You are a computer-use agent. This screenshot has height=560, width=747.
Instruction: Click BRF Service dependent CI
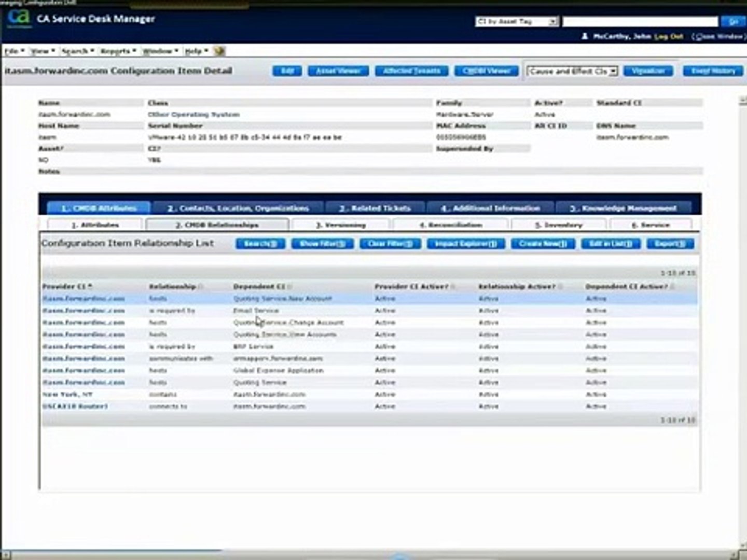[253, 346]
